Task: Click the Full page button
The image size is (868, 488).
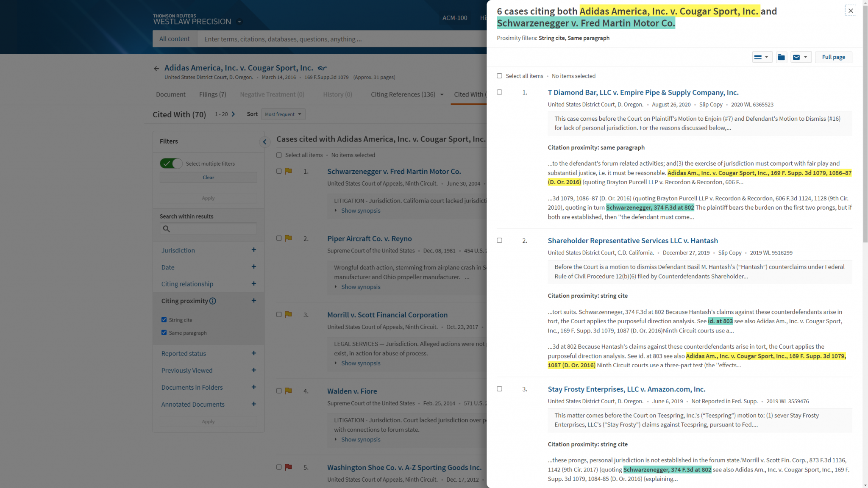Action: point(833,57)
